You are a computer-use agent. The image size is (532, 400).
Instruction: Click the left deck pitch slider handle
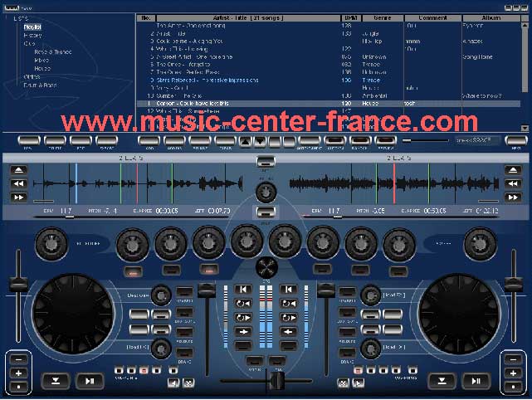pyautogui.click(x=18, y=285)
